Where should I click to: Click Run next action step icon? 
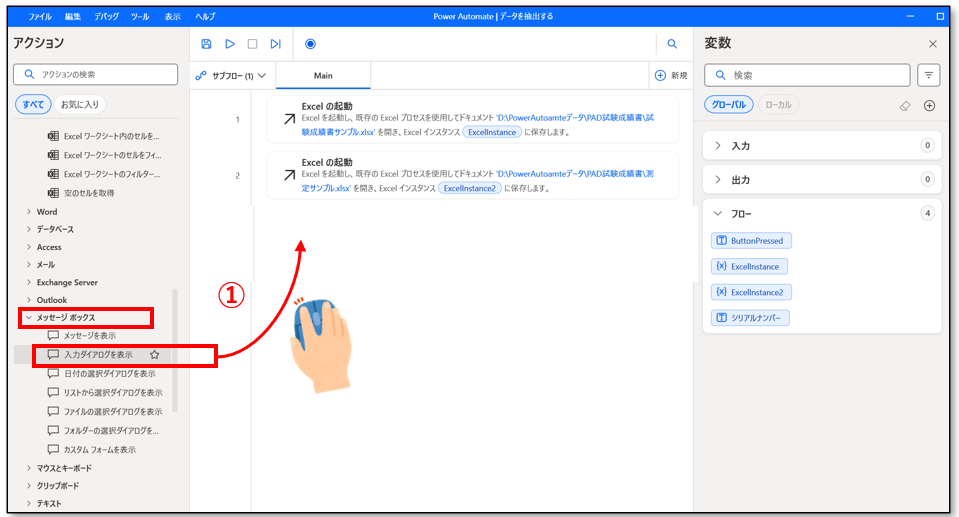click(x=275, y=44)
